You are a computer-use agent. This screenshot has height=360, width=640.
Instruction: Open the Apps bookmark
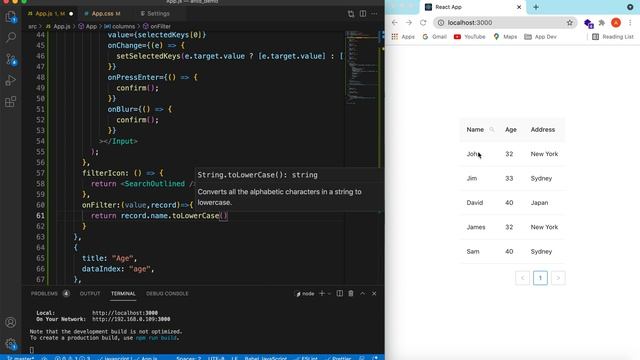[x=403, y=37]
